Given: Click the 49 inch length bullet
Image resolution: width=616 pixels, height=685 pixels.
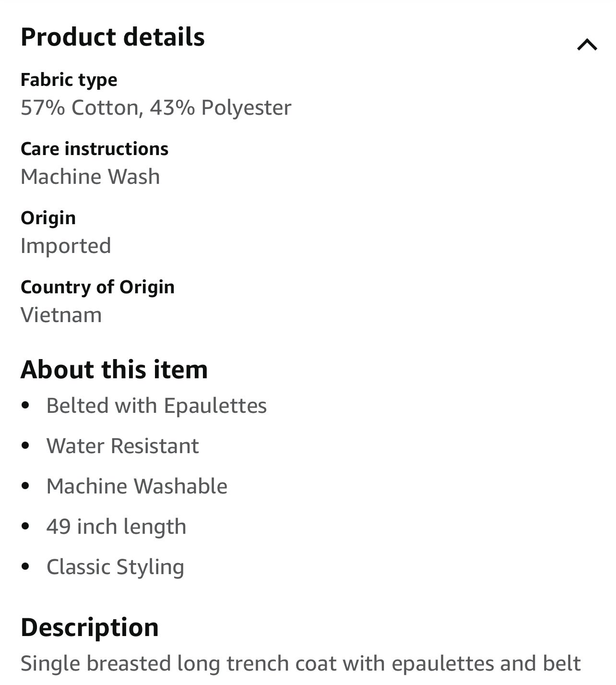Looking at the screenshot, I should pos(116,527).
